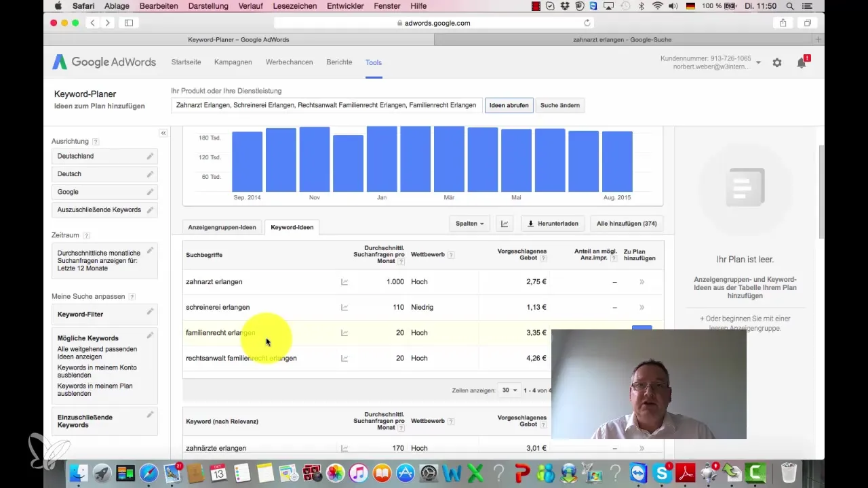This screenshot has width=868, height=488.
Task: Show trend chart for familienrecht erlangen
Action: tap(344, 333)
